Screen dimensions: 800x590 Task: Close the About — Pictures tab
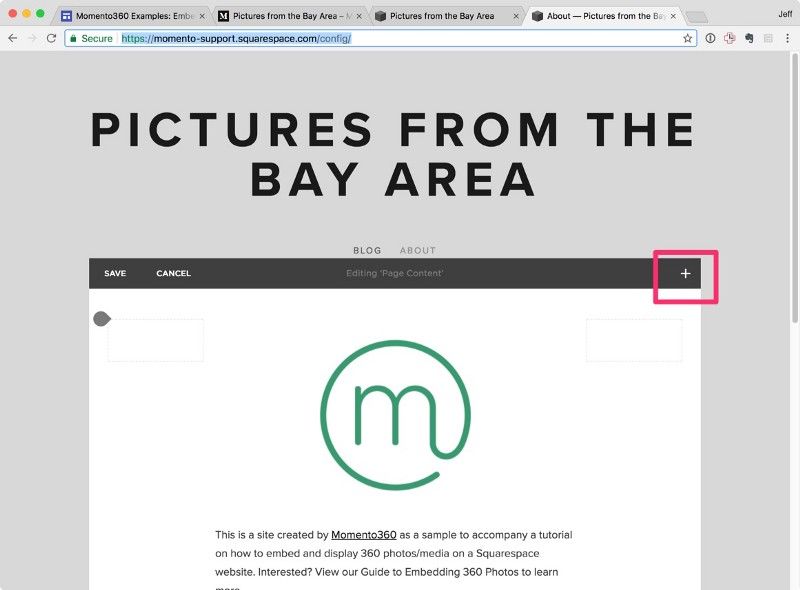[x=673, y=16]
